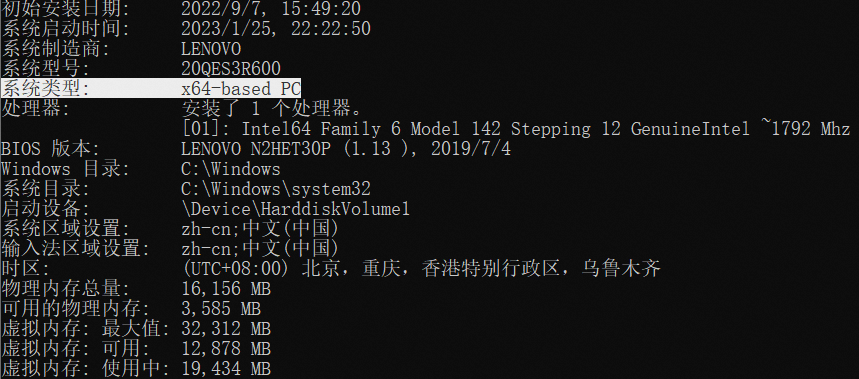The image size is (859, 379).
Task: Click the system model 20QES3R600
Action: coord(231,68)
